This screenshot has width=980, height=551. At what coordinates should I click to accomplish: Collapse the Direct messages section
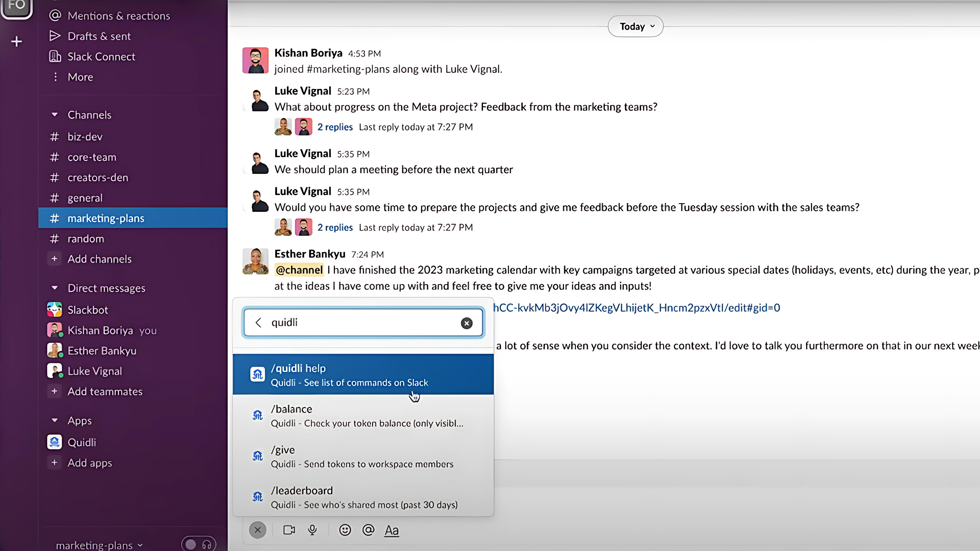pos(54,288)
